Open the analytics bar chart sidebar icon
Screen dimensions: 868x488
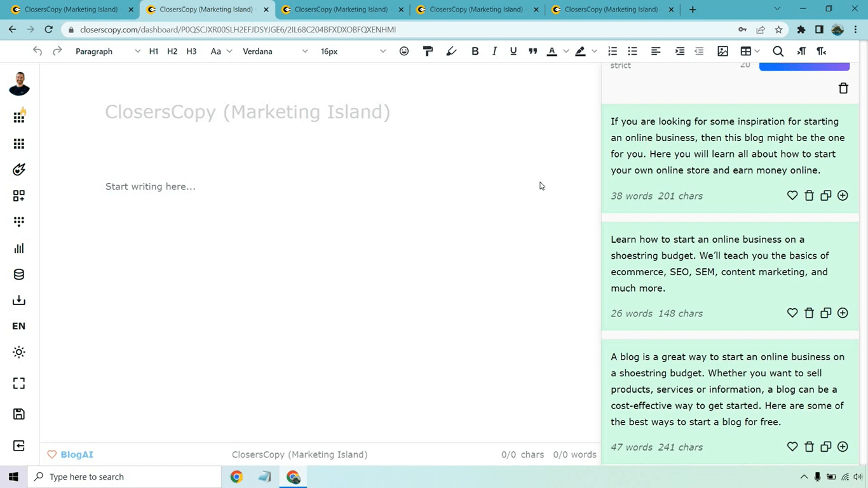point(19,248)
